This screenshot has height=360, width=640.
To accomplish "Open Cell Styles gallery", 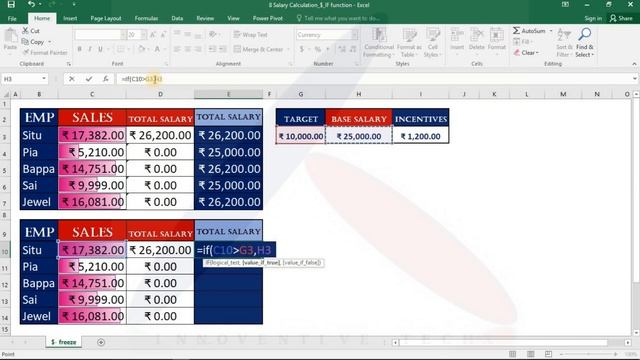I will pyautogui.click(x=432, y=42).
